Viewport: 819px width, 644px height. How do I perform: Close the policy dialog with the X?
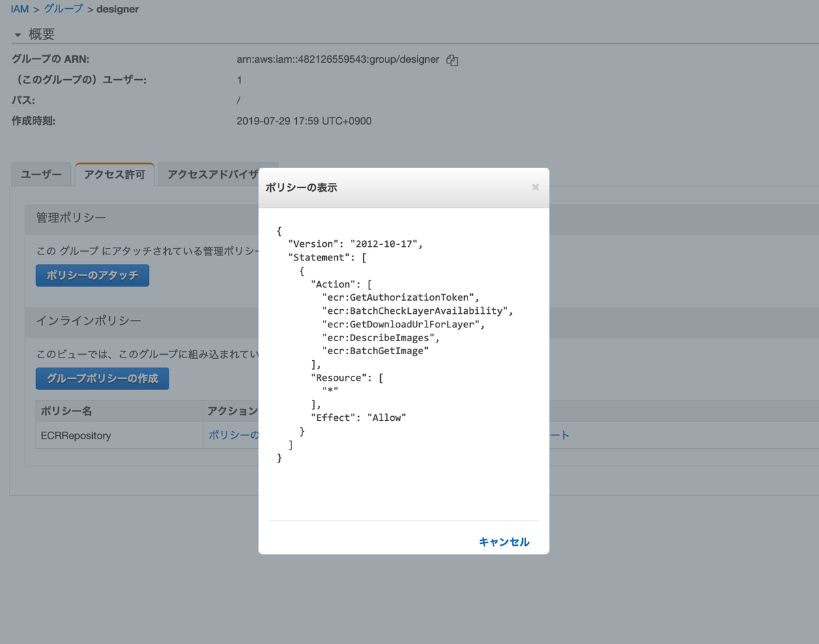tap(535, 187)
